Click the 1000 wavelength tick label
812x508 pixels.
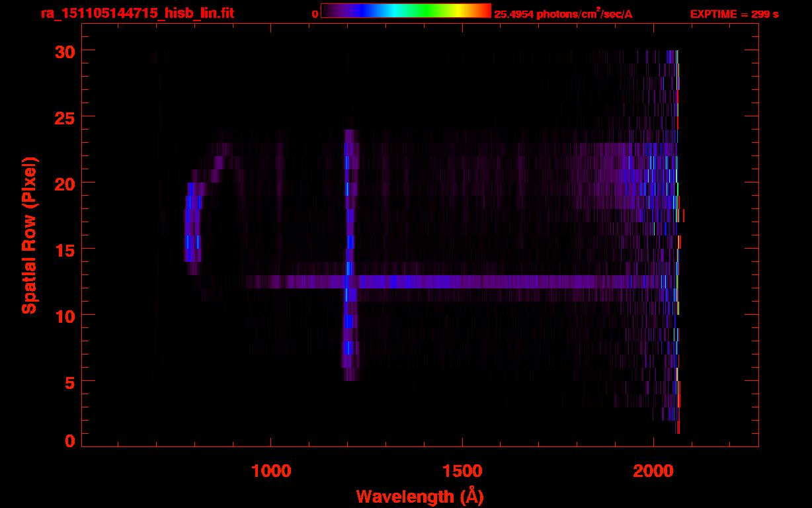271,470
